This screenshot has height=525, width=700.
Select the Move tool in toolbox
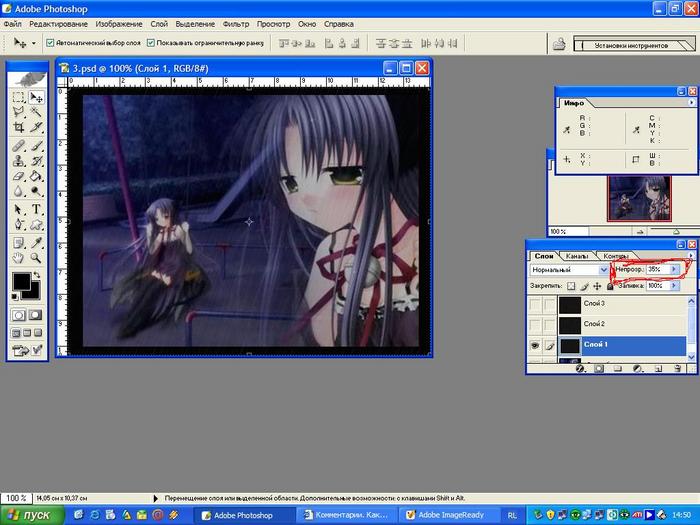coord(36,97)
